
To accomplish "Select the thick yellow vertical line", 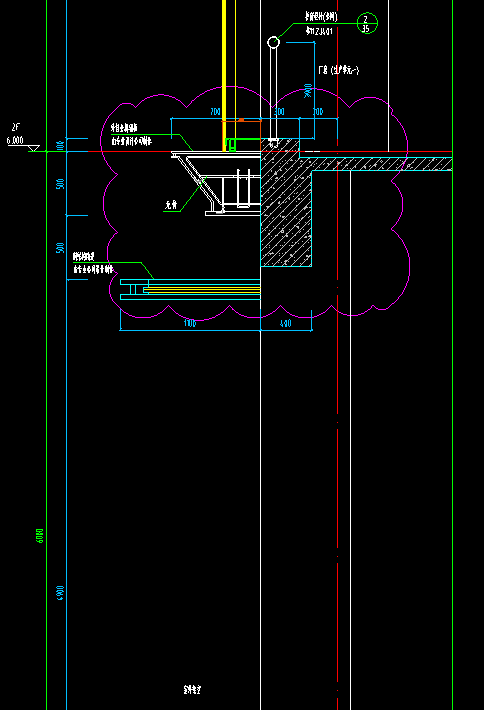I will point(224,75).
